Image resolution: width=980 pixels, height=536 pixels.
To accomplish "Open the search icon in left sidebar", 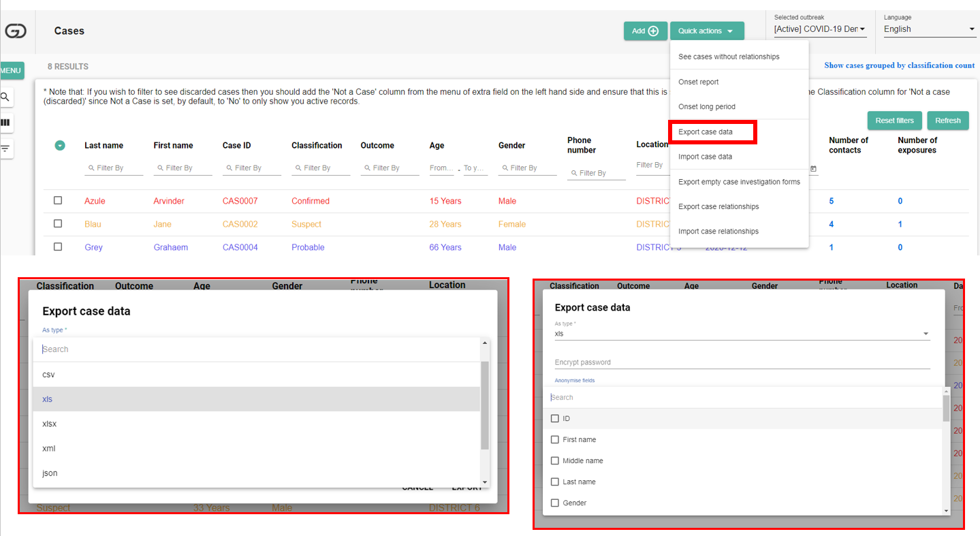I will (5, 97).
